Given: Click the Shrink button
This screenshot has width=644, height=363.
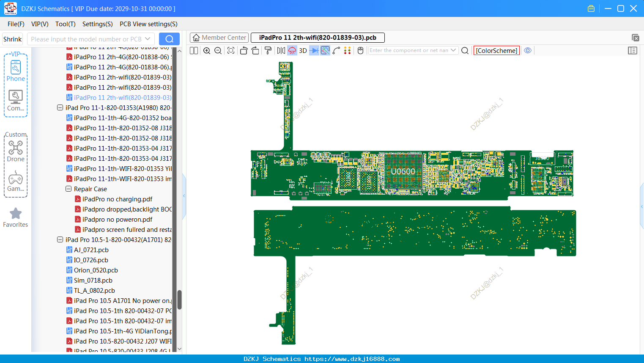Looking at the screenshot, I should click(x=12, y=39).
